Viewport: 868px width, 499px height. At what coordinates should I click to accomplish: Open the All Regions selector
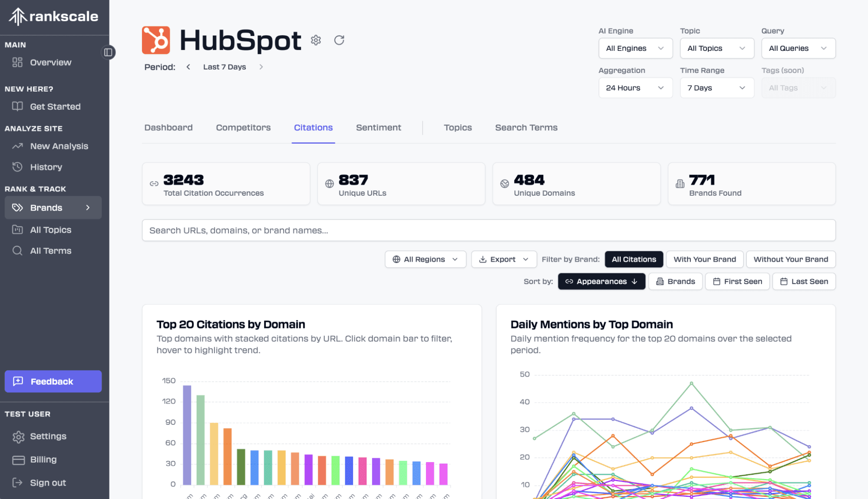pyautogui.click(x=425, y=259)
